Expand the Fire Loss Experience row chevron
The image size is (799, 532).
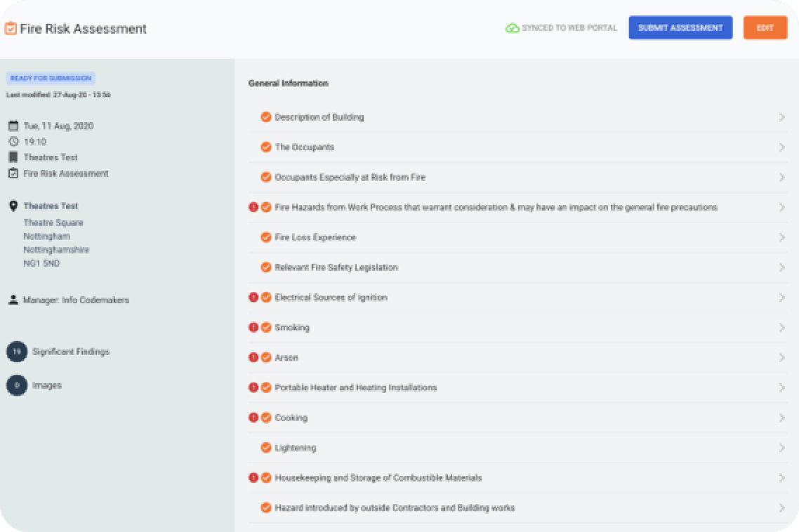(781, 237)
